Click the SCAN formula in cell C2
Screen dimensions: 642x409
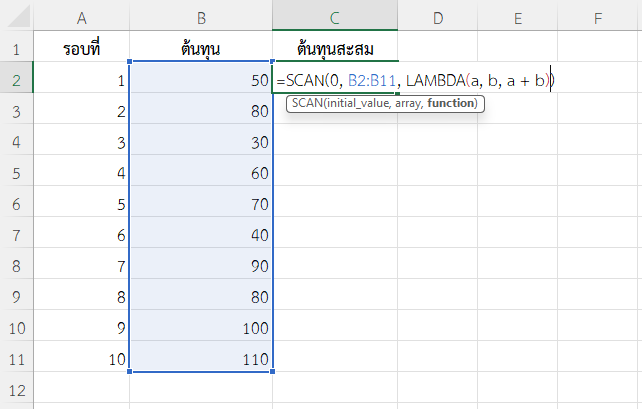pyautogui.click(x=415, y=80)
